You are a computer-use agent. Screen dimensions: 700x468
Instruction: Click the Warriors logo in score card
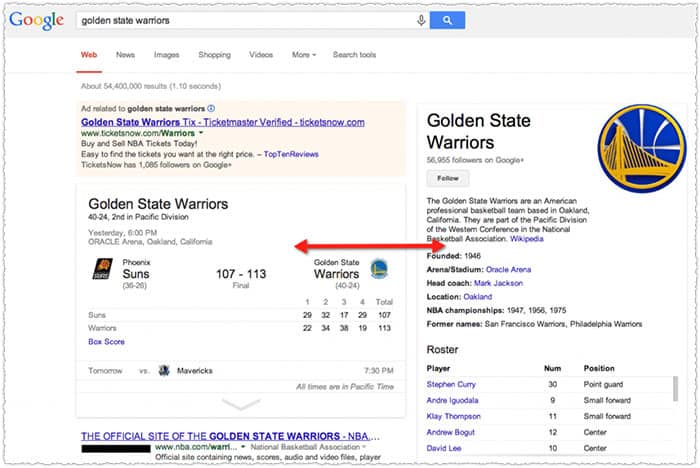[x=379, y=269]
